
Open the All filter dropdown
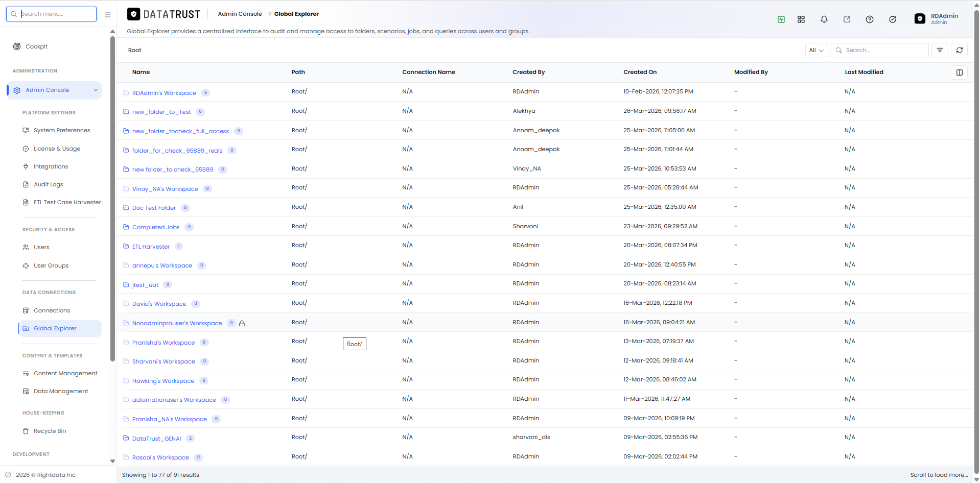(816, 50)
